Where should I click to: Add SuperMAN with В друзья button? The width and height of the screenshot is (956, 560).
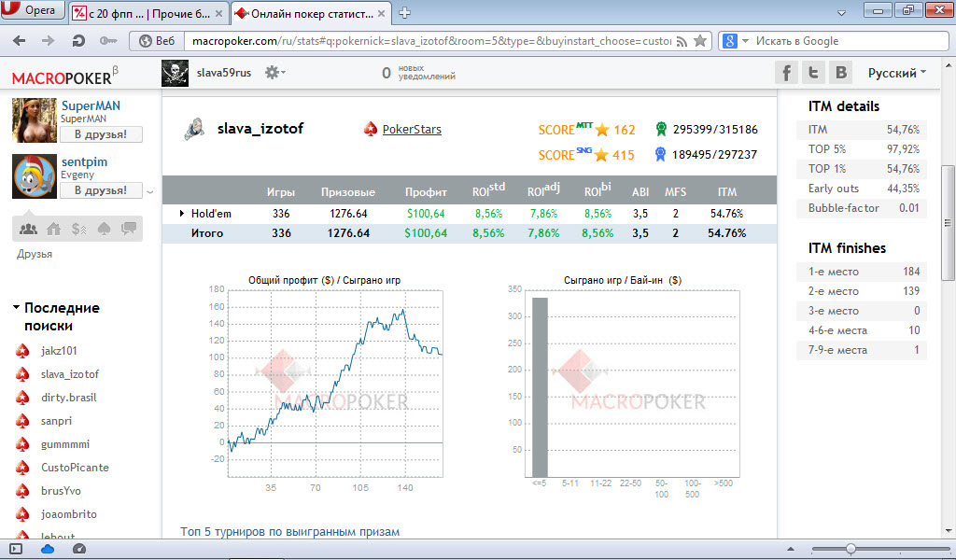101,134
